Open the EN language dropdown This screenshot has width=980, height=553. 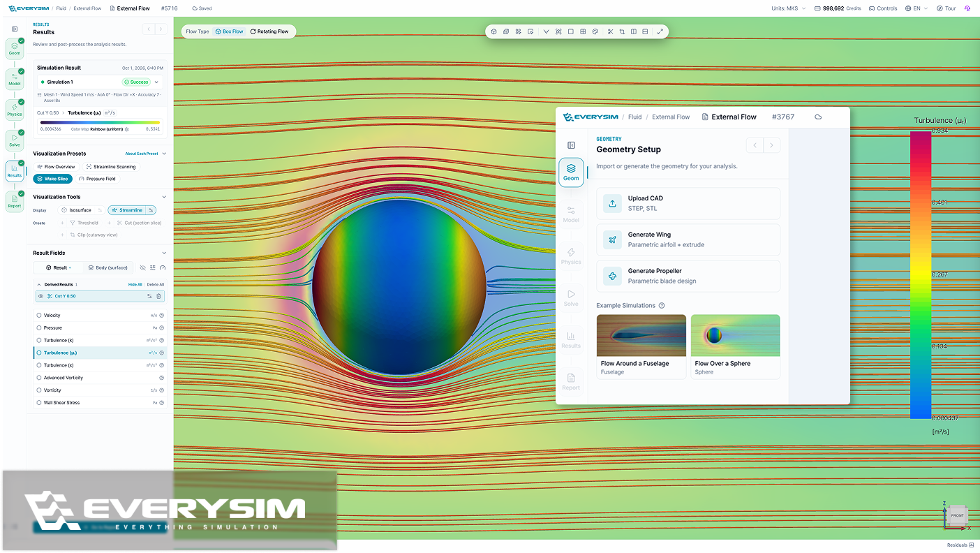tap(916, 8)
